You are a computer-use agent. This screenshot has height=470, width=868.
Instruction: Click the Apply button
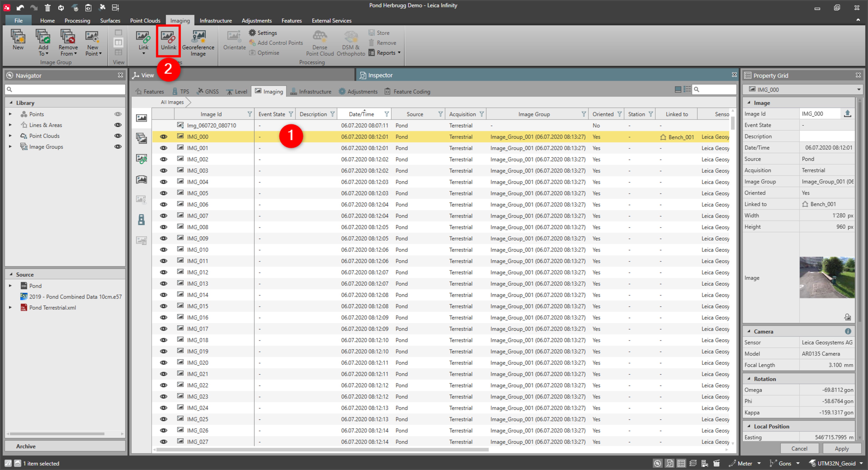[x=841, y=448]
